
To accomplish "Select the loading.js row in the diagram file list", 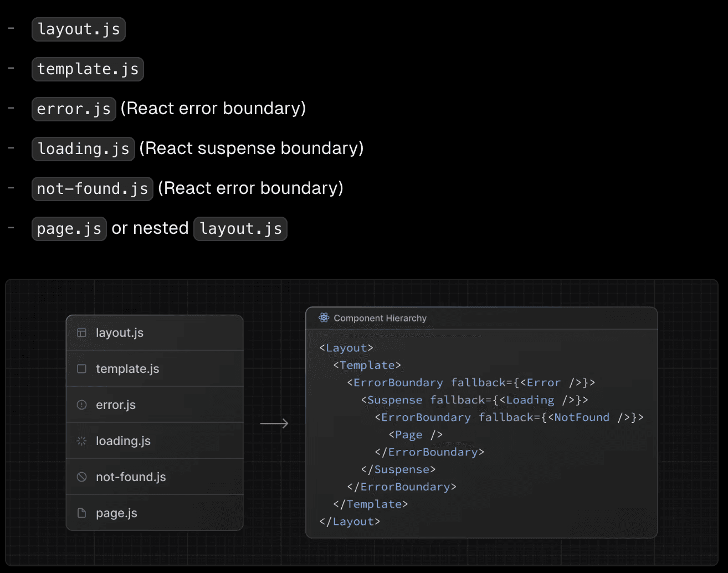I will [x=155, y=441].
